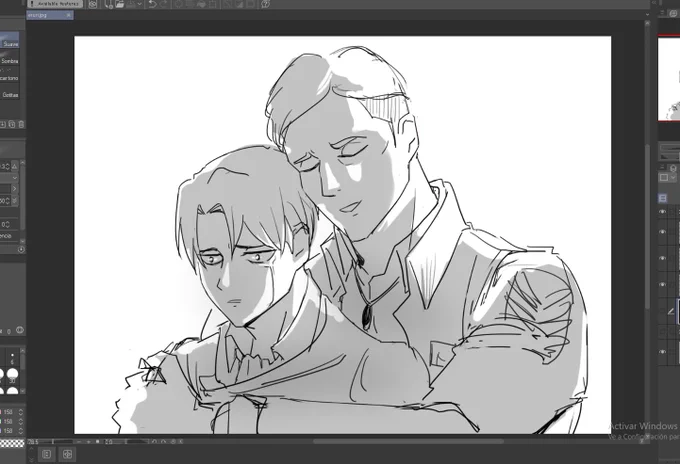Adjust the second value stepper ending in 50
680x464 pixels.
coord(7,201)
